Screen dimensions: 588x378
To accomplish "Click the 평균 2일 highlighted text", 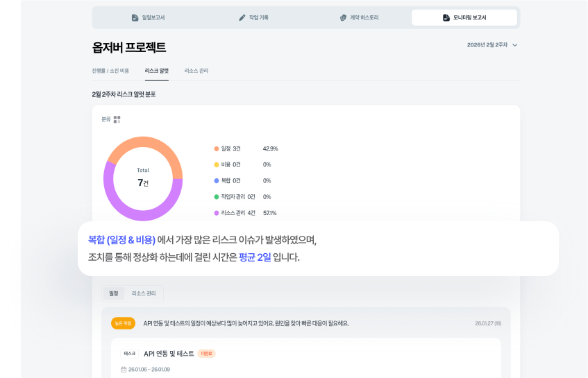I will [x=255, y=257].
